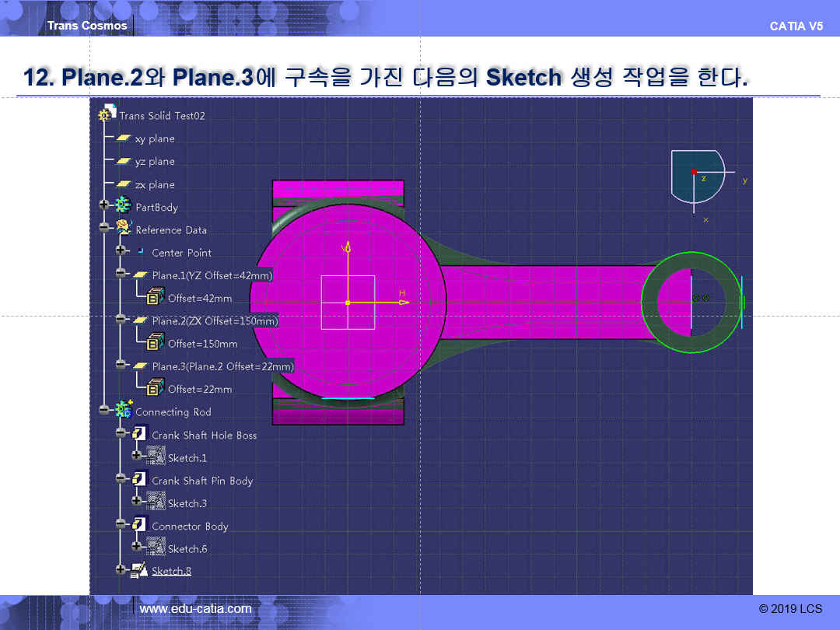The image size is (840, 630).
Task: Select the 'Center Point' tree label
Action: click(x=181, y=253)
